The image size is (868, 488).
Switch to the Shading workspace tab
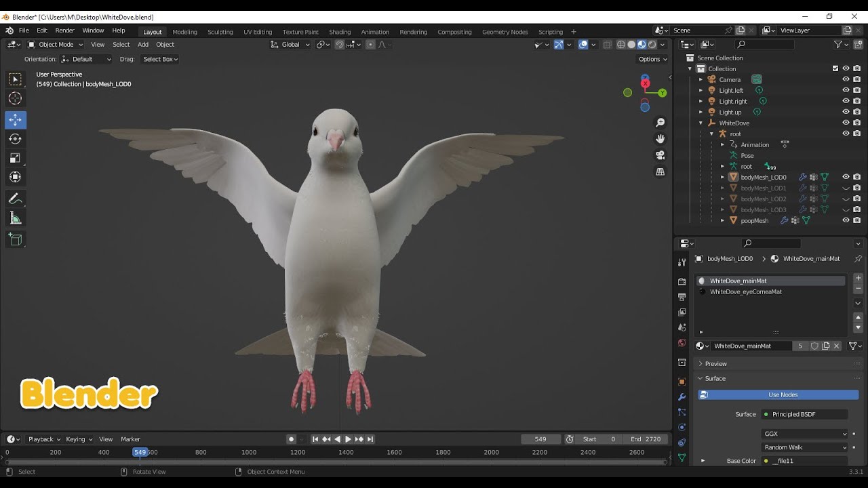340,32
